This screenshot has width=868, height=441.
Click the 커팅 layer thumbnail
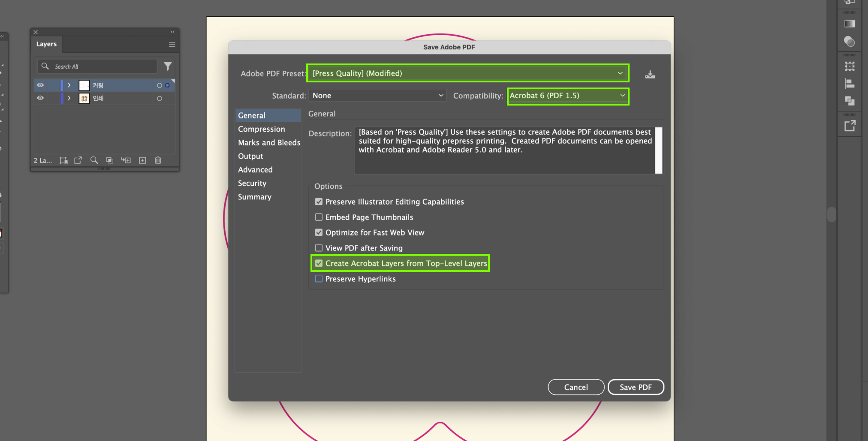[84, 85]
